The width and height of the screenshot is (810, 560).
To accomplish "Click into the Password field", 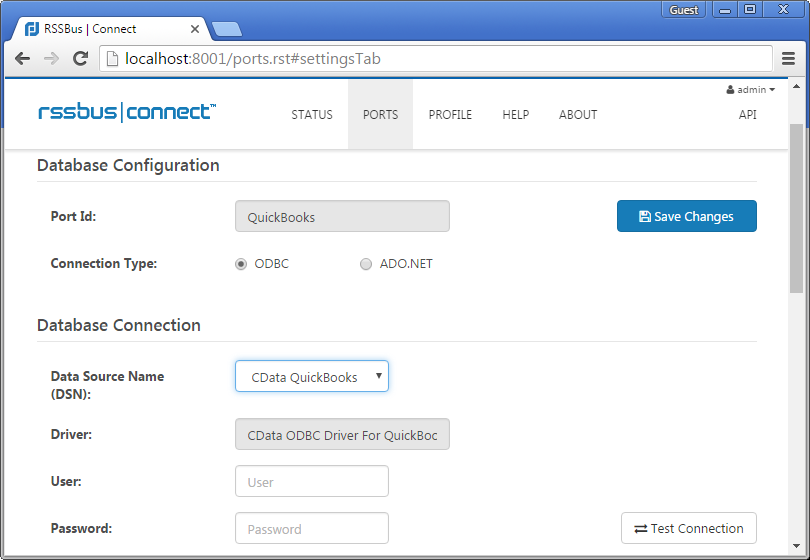I will click(311, 528).
